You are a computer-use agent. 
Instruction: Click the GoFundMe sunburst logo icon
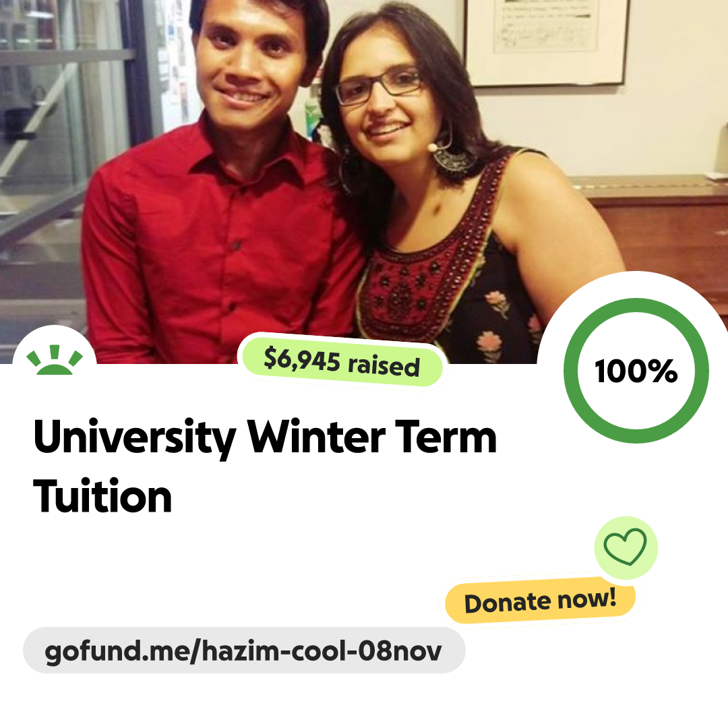pyautogui.click(x=55, y=360)
